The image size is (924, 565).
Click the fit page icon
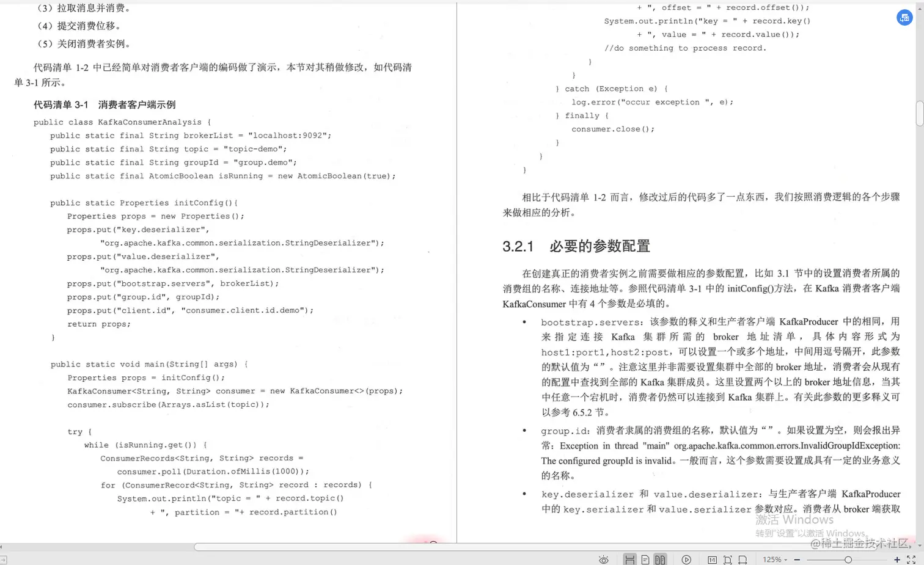click(x=728, y=559)
